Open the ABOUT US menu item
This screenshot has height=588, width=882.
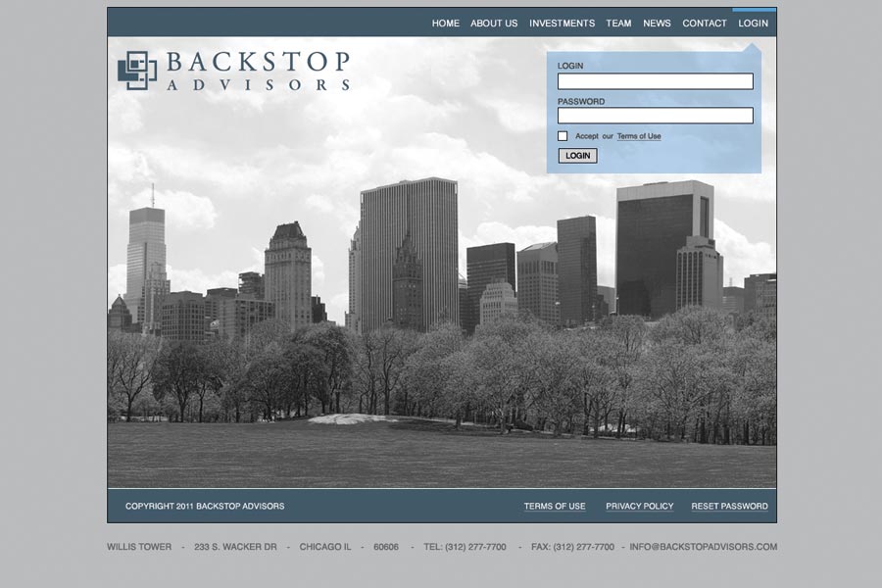pos(494,24)
